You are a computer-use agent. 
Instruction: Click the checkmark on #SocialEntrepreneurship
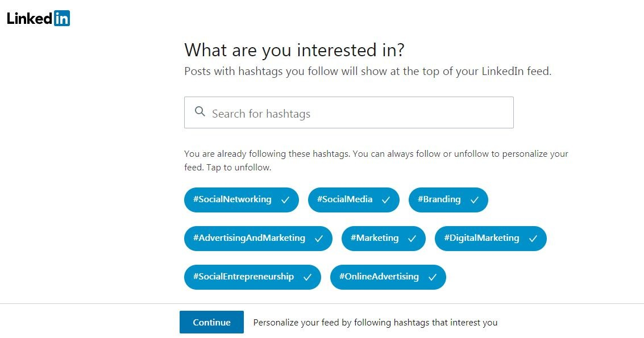point(308,277)
